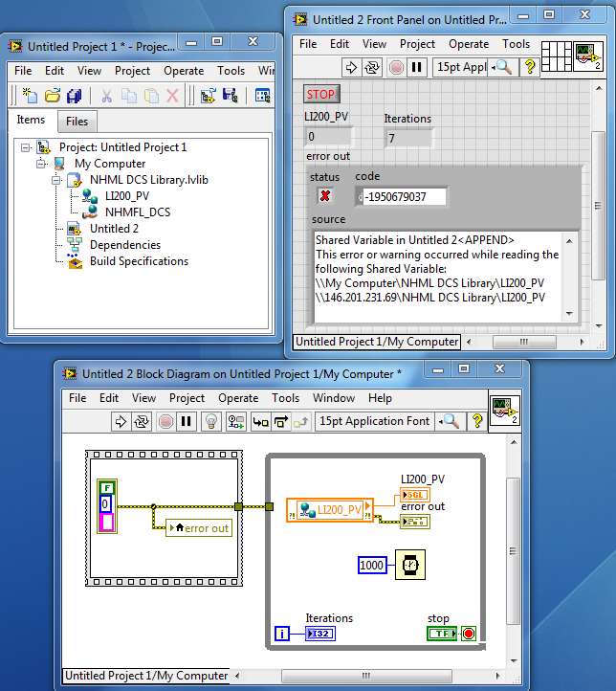The image size is (616, 691).
Task: Collapse NHML DCS Library.lvlib node
Action: 56,180
